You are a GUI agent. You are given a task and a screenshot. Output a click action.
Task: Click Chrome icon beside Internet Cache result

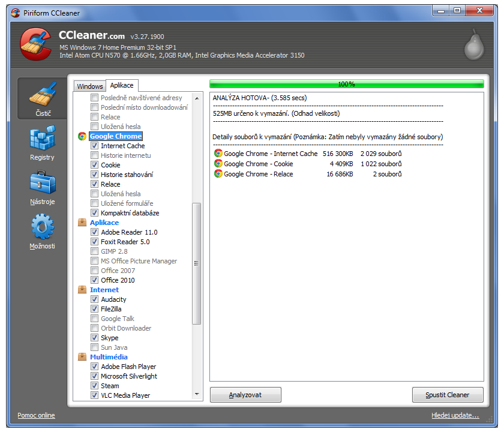(218, 154)
